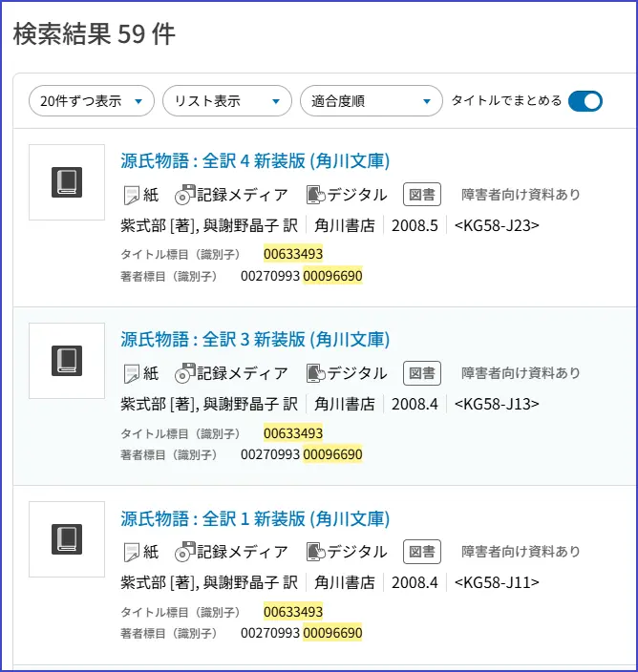Click the 図書 badge on 全訳 4
This screenshot has height=672, width=638.
[x=422, y=195]
